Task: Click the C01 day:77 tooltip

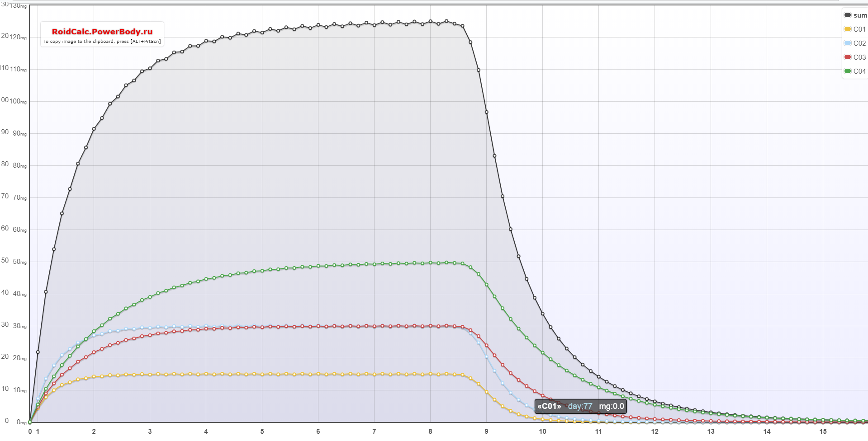Action: pos(580,406)
